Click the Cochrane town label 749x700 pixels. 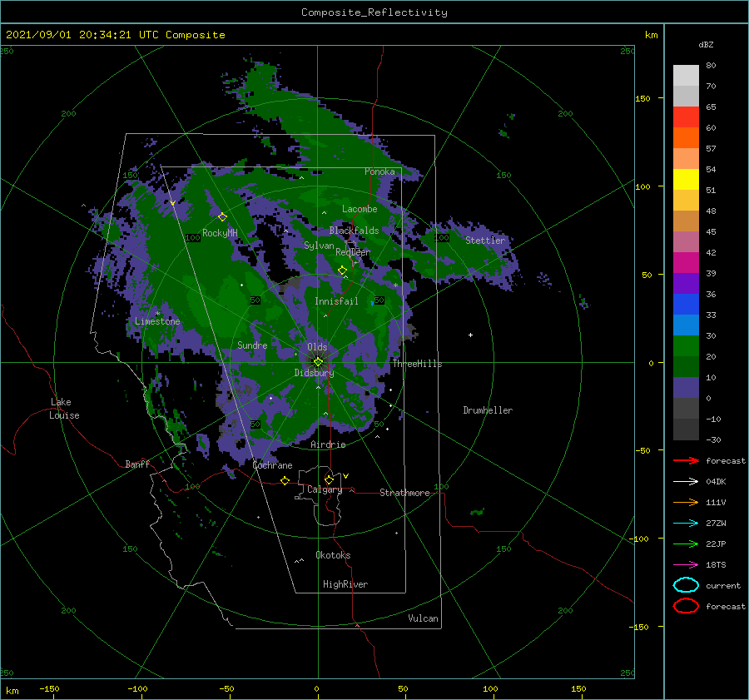[272, 465]
